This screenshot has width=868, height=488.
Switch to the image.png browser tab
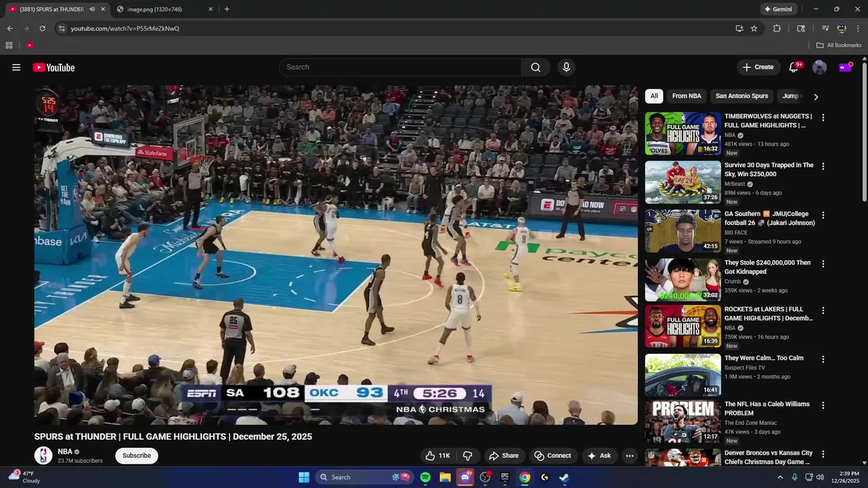(x=165, y=9)
